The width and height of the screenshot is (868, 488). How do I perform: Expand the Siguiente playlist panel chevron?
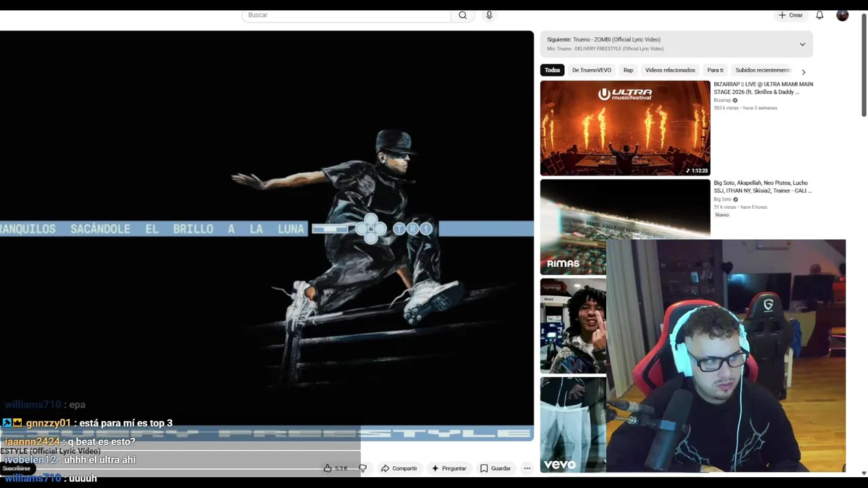[802, 44]
